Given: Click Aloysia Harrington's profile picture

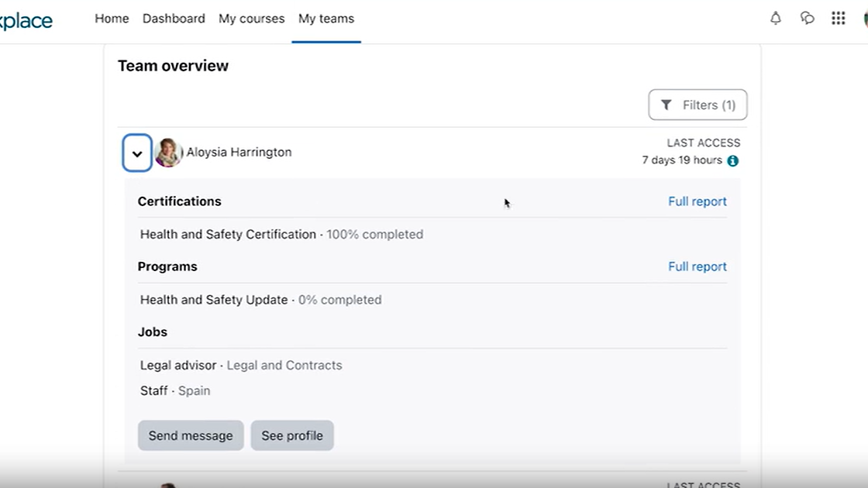Looking at the screenshot, I should point(168,153).
